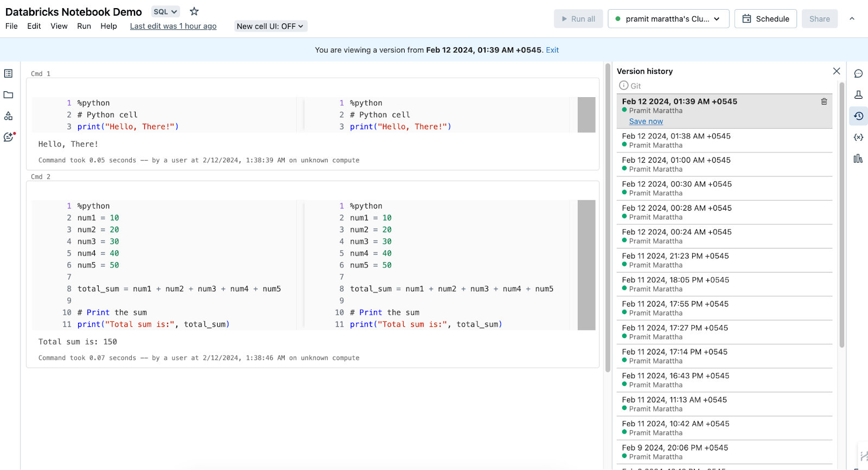The height and width of the screenshot is (470, 868).
Task: Click Total sum is: 150 output
Action: [78, 342]
